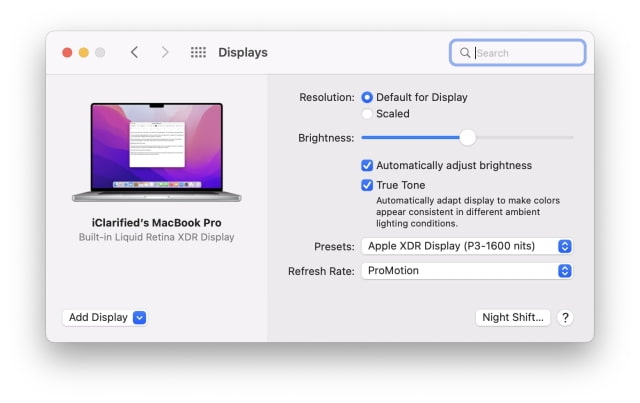Click the magnifying glass search icon
This screenshot has width=640, height=403.
coord(464,53)
